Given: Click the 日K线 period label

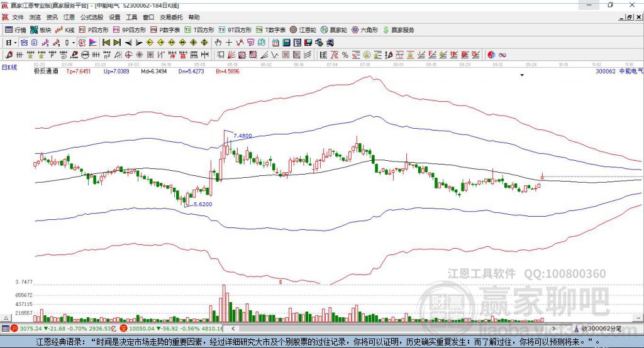Looking at the screenshot, I should click(x=9, y=68).
